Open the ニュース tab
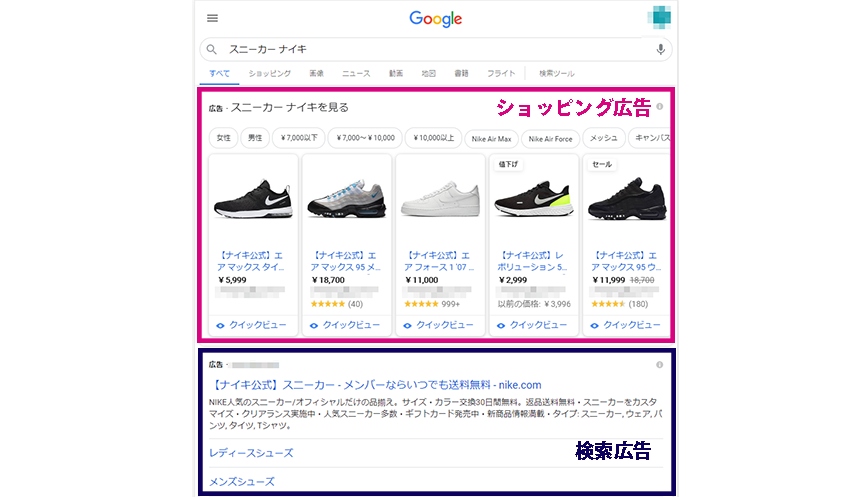The width and height of the screenshot is (850, 500). point(356,73)
